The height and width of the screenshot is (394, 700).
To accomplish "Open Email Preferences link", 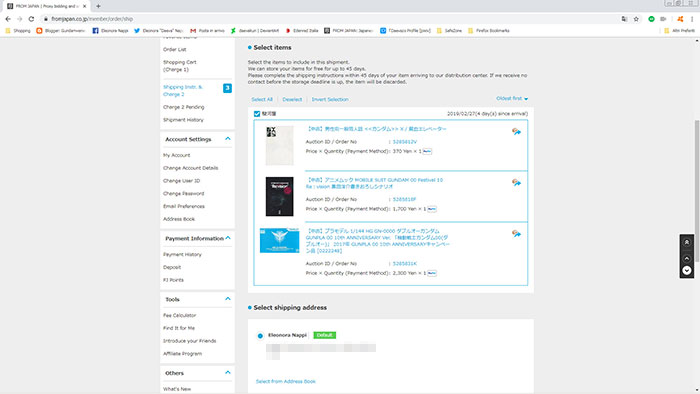I will 184,207.
